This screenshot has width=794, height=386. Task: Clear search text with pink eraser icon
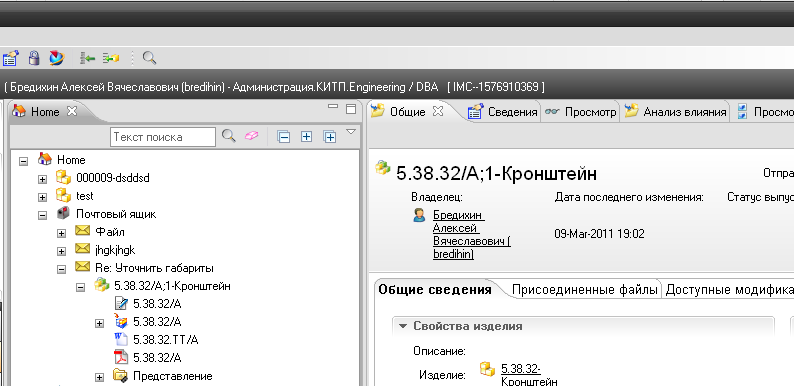point(251,136)
